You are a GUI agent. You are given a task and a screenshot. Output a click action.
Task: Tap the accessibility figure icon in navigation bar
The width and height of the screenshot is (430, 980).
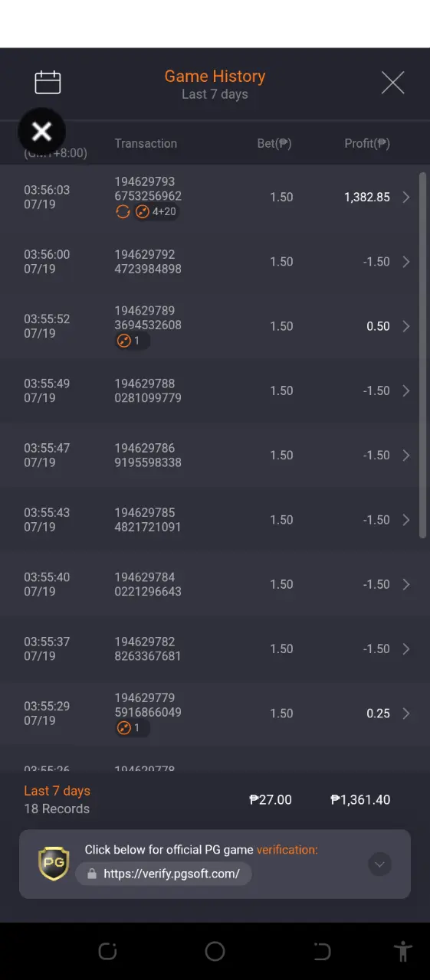point(402,951)
